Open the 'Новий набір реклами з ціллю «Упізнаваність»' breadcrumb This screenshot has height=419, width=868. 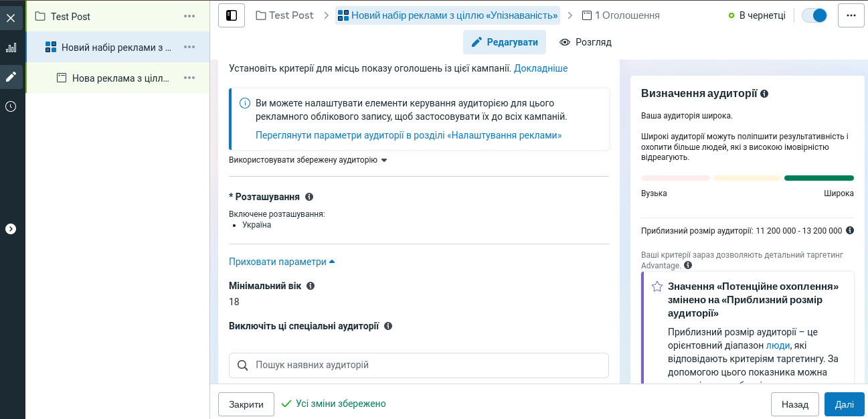click(448, 15)
